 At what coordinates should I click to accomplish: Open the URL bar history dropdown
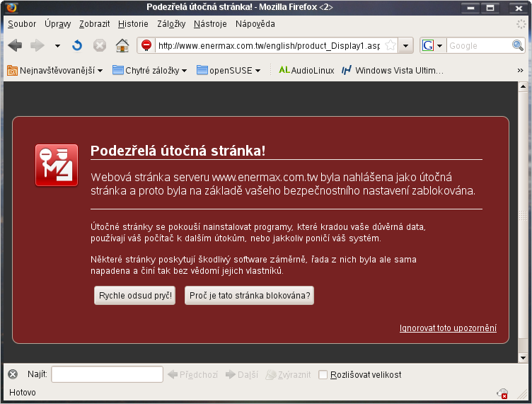click(x=405, y=45)
